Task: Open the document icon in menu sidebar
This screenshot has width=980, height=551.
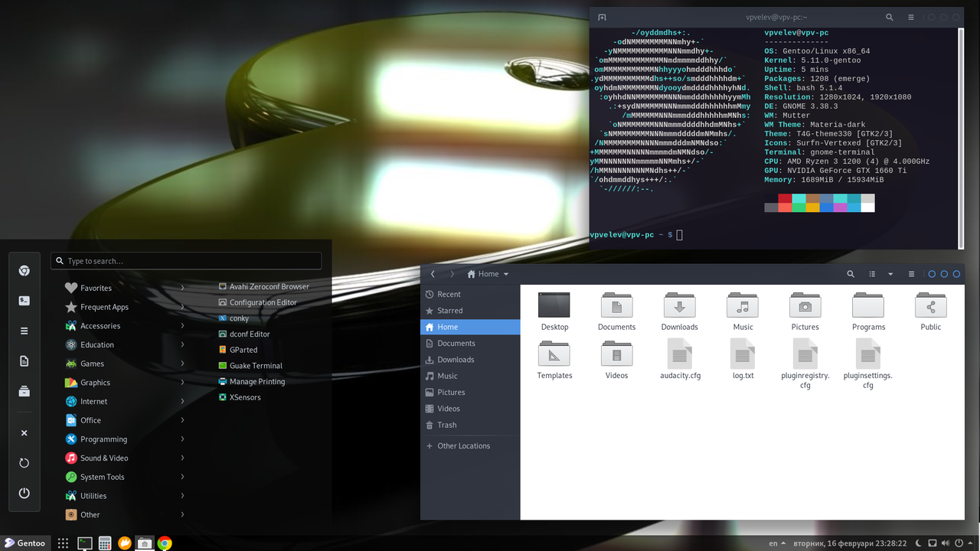Action: point(24,361)
